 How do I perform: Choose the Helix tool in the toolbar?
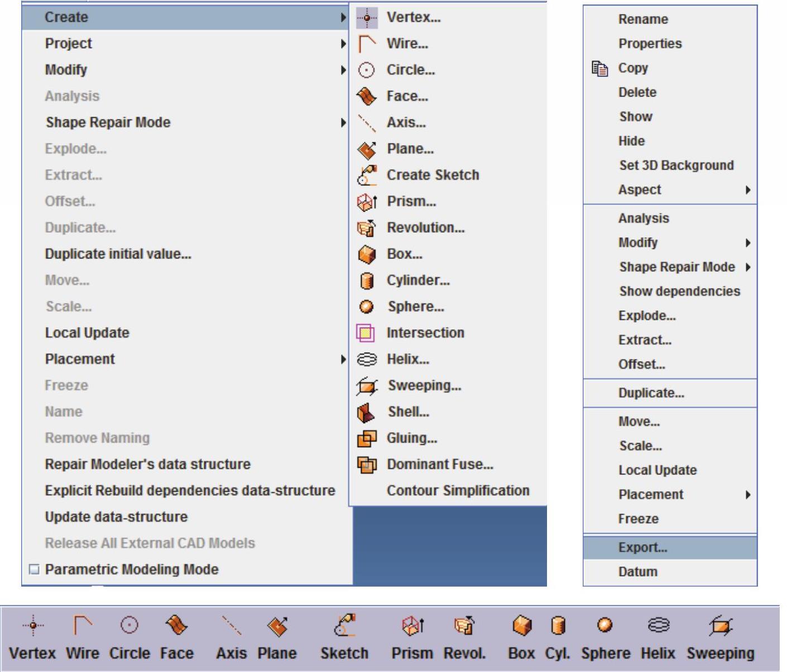[658, 626]
